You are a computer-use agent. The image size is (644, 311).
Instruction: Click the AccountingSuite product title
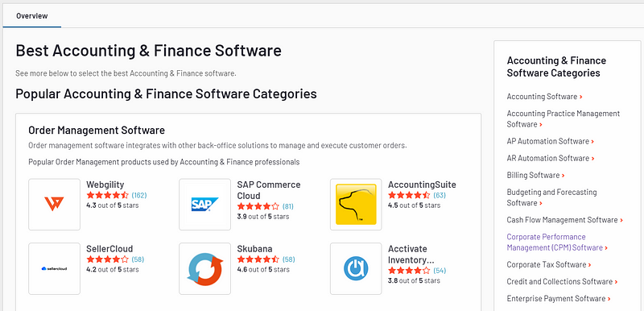tap(422, 185)
